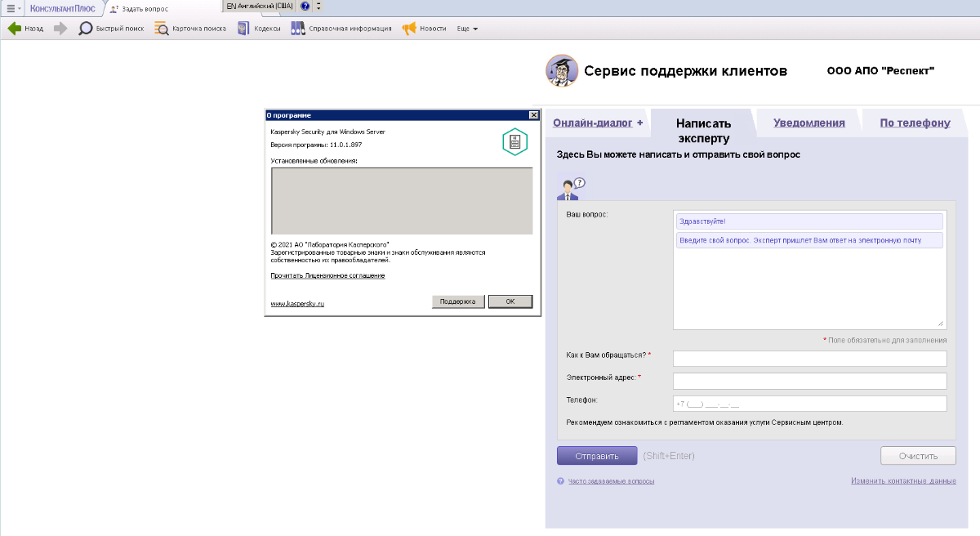Select Написать эксперту tab
The image size is (980, 536).
[x=703, y=130]
